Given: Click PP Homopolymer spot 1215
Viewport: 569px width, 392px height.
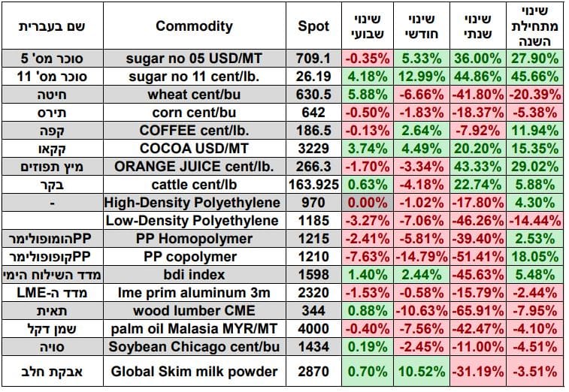Looking at the screenshot, I should click(x=313, y=239).
